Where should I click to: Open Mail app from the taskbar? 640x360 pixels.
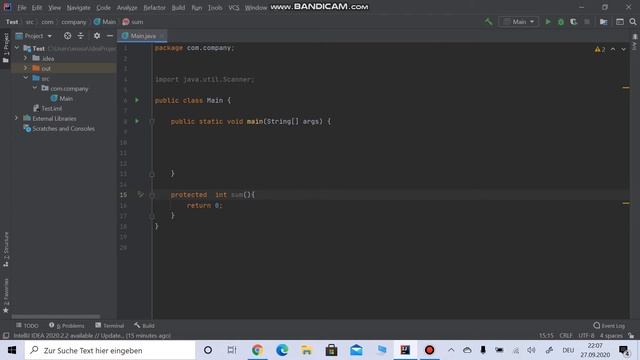356,350
